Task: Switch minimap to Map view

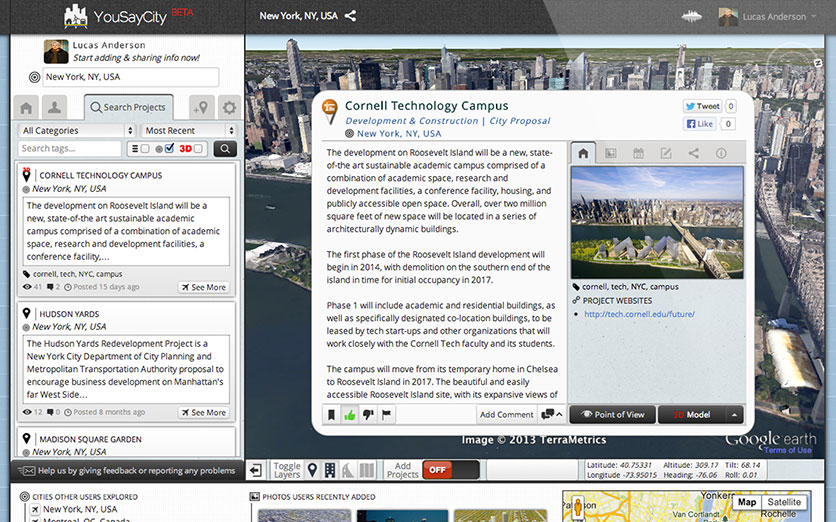Action: click(x=746, y=502)
